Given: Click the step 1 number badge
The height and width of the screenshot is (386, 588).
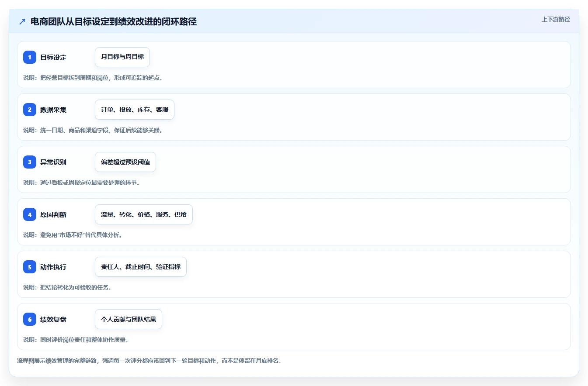Looking at the screenshot, I should pos(30,57).
